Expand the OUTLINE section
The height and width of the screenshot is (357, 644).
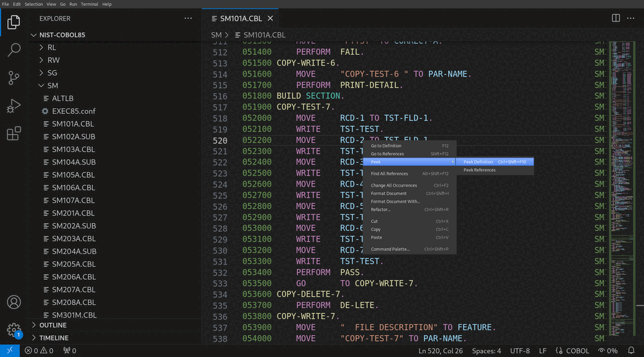tap(53, 325)
